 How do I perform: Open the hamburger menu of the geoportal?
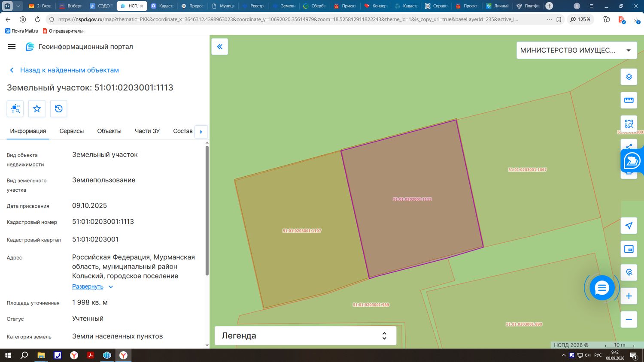point(12,47)
